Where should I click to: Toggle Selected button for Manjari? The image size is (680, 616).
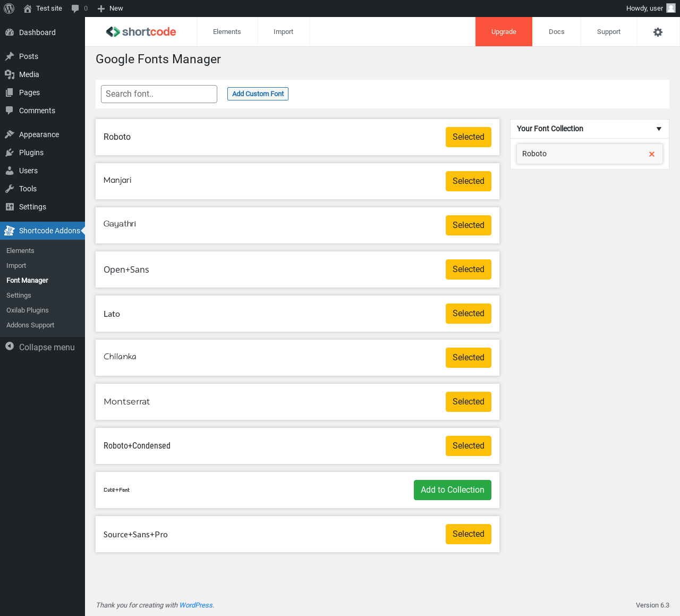pyautogui.click(x=469, y=181)
